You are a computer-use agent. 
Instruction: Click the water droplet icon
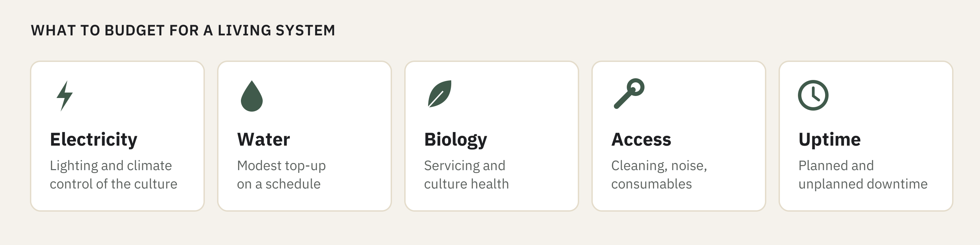tap(252, 96)
